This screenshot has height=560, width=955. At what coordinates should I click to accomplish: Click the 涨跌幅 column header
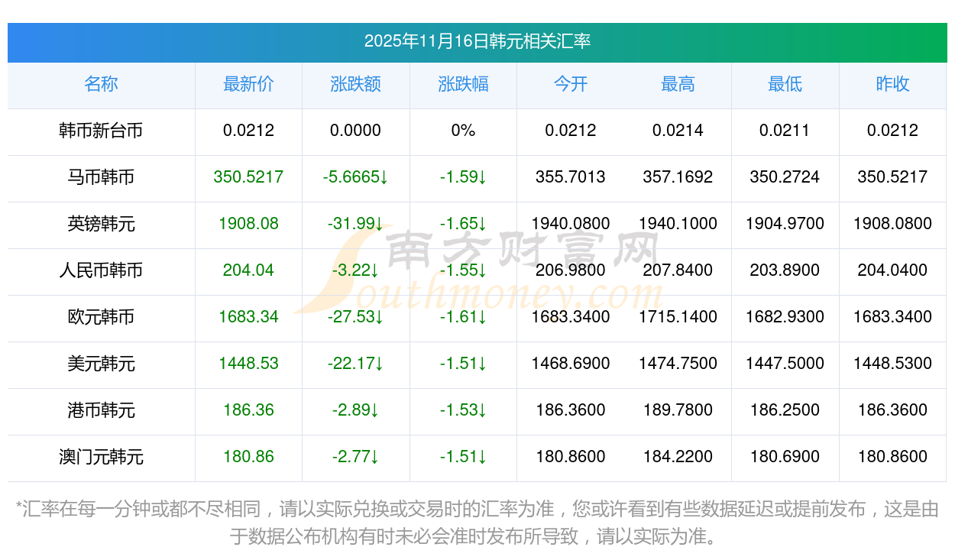click(463, 84)
